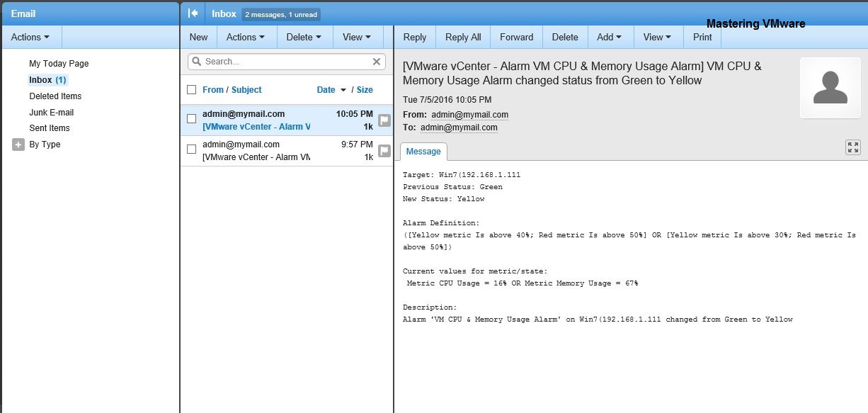Sort messages by From column
868x413 pixels.
(213, 90)
